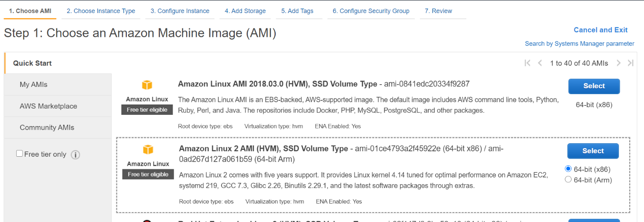Click the Free tier only info icon
644x222 pixels.
coord(76,155)
